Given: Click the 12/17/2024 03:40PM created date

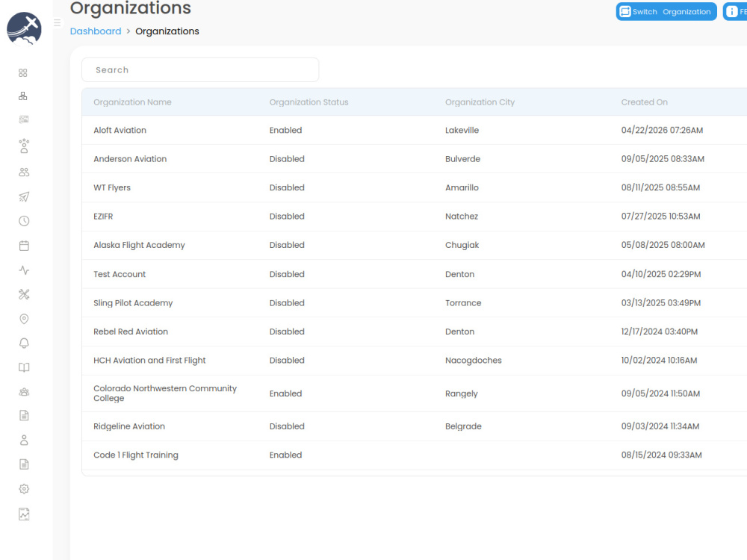Looking at the screenshot, I should (660, 332).
